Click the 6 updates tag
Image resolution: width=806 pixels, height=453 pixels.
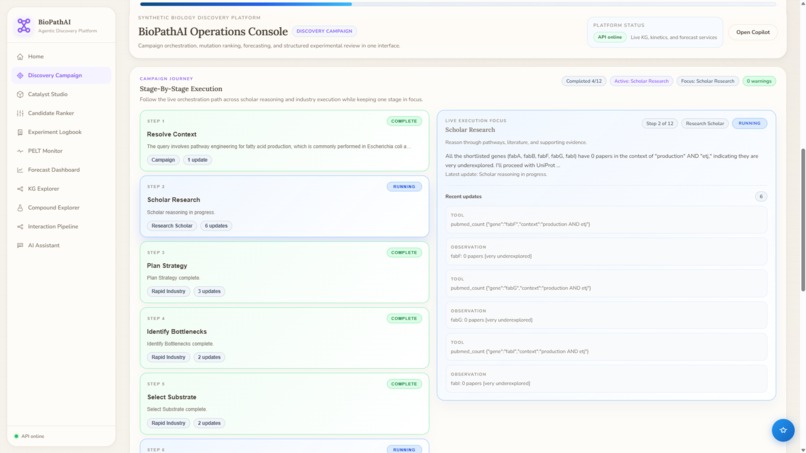216,226
